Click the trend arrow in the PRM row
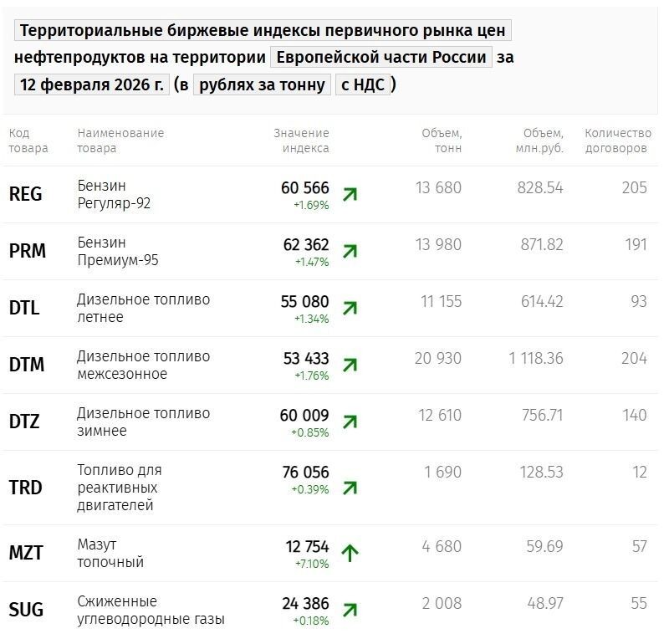Viewport: 669px width, 644px height. tap(350, 252)
